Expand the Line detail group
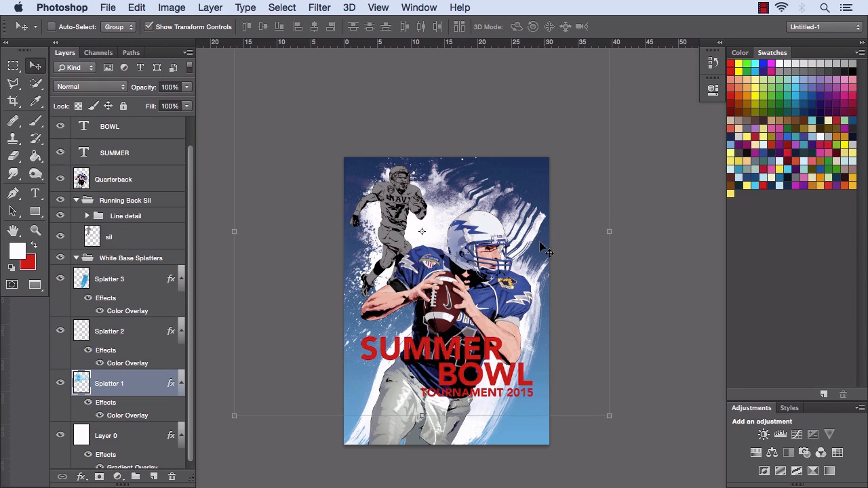Screen dimensions: 868x488 [87, 216]
